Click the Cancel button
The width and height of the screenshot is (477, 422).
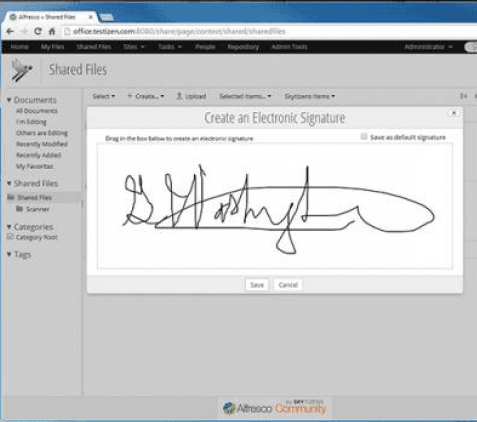pos(288,285)
